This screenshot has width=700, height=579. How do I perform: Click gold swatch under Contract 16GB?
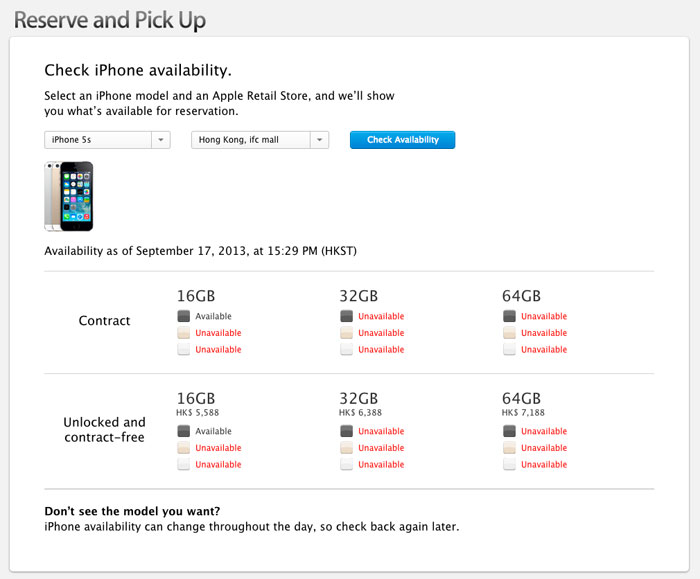(x=183, y=333)
